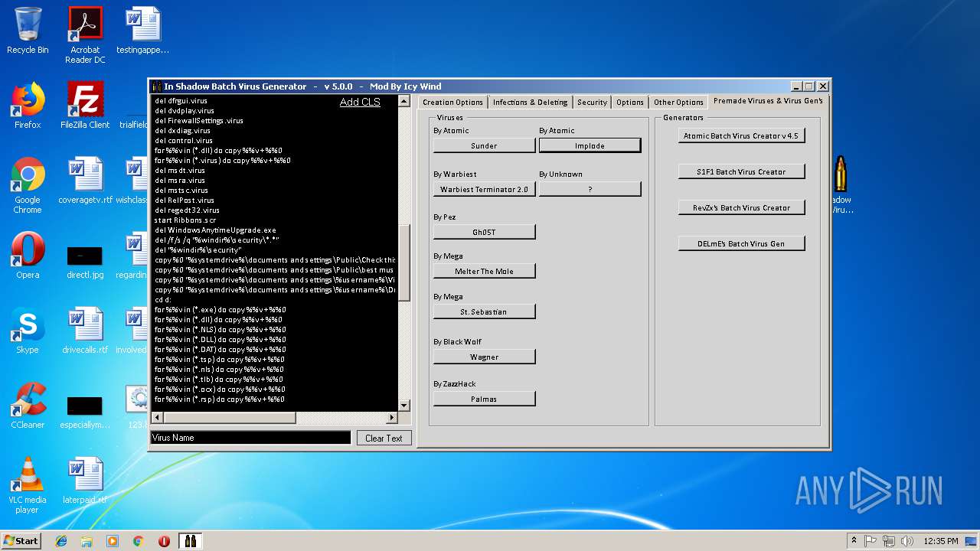The width and height of the screenshot is (980, 551).
Task: Open media player taskbar icon
Action: click(x=113, y=541)
